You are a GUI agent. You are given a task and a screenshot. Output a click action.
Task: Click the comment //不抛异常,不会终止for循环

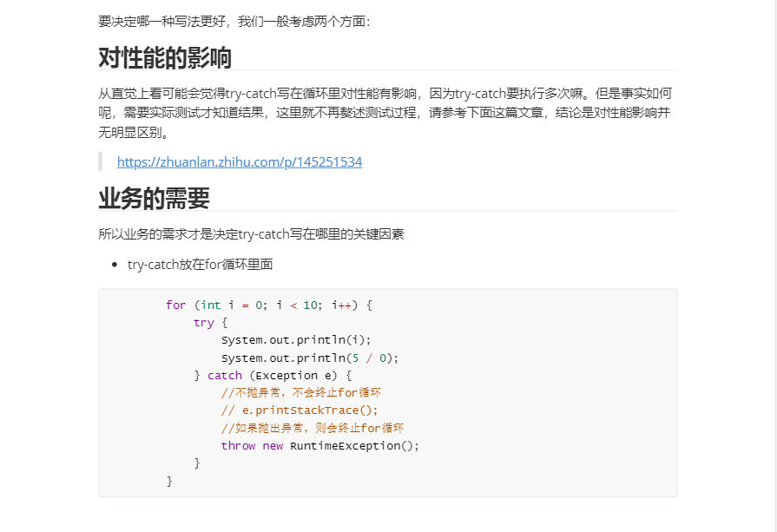[x=300, y=392]
